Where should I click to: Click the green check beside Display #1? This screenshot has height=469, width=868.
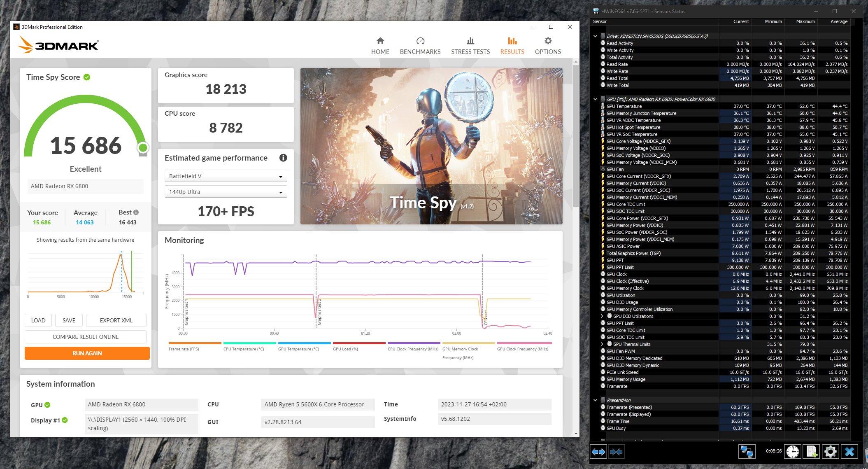[x=65, y=420]
